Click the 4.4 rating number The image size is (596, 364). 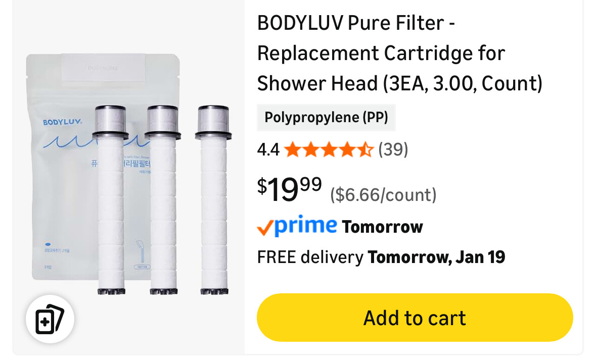[x=268, y=149]
